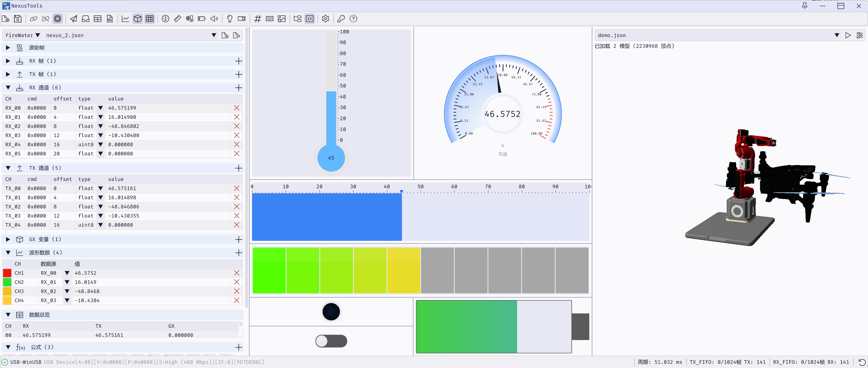The height and width of the screenshot is (368, 868).
Task: Open the waveform line chart tool
Action: pyautogui.click(x=125, y=19)
